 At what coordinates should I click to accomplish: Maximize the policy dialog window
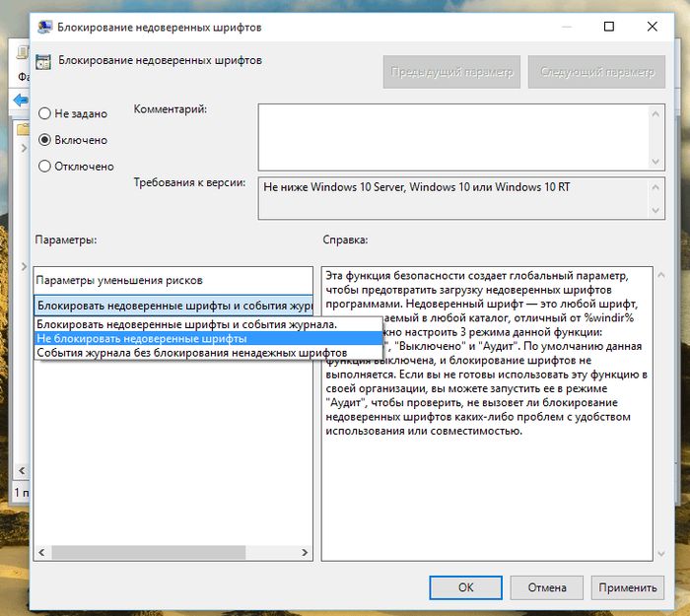[x=609, y=27]
